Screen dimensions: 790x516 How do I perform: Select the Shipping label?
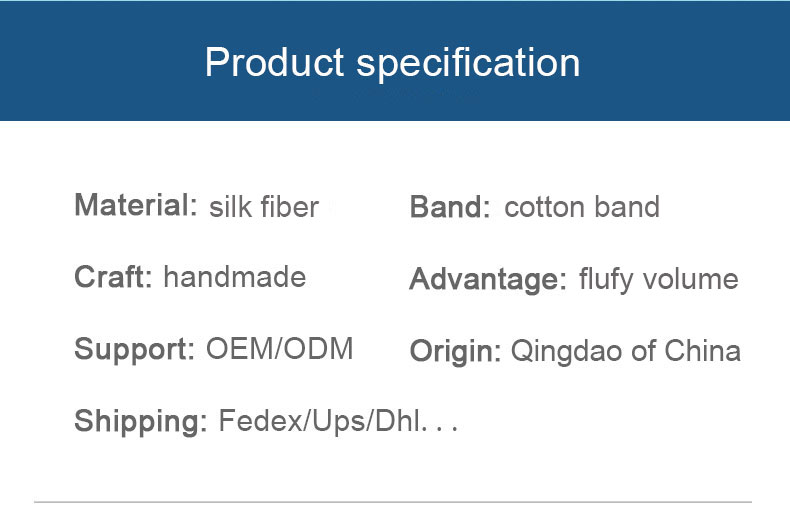[x=141, y=421]
